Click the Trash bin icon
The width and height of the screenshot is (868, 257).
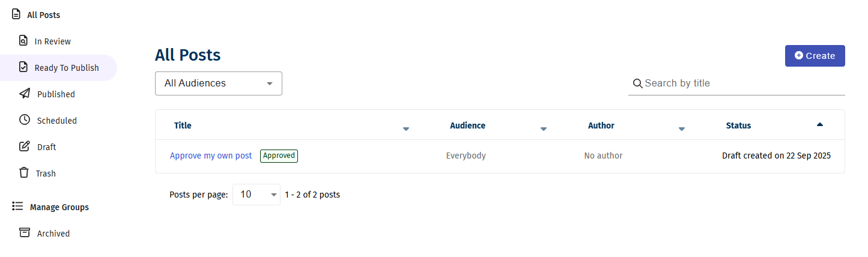click(x=25, y=173)
